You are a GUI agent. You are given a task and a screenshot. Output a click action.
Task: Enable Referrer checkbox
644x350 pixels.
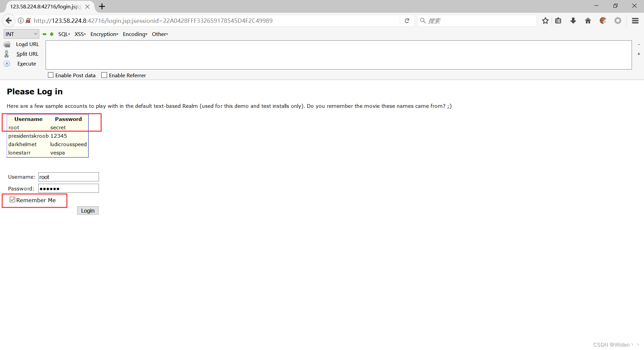104,75
